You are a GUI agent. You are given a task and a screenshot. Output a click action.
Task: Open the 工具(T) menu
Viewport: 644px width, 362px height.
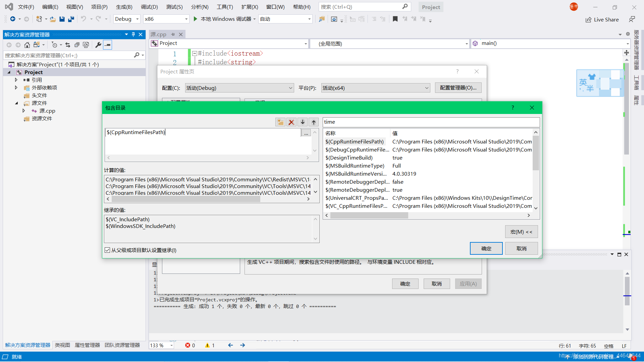[x=225, y=7]
